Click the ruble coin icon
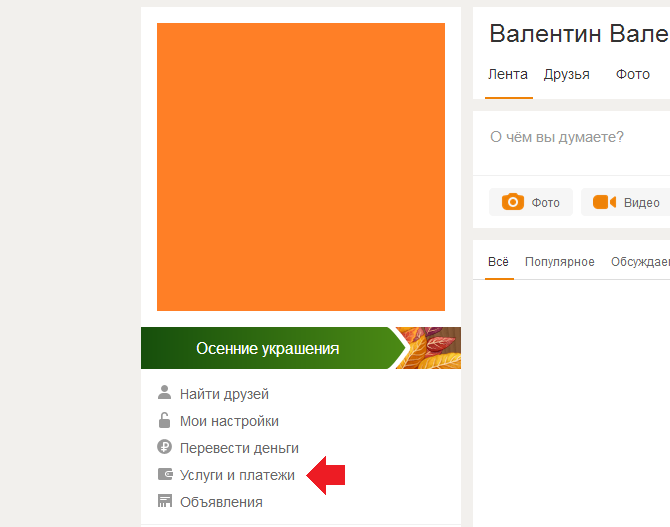 pyautogui.click(x=165, y=447)
